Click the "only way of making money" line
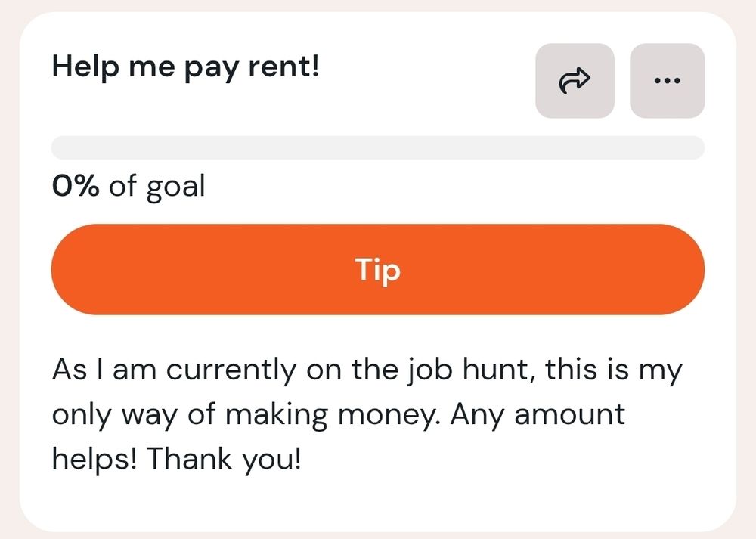 pyautogui.click(x=339, y=416)
